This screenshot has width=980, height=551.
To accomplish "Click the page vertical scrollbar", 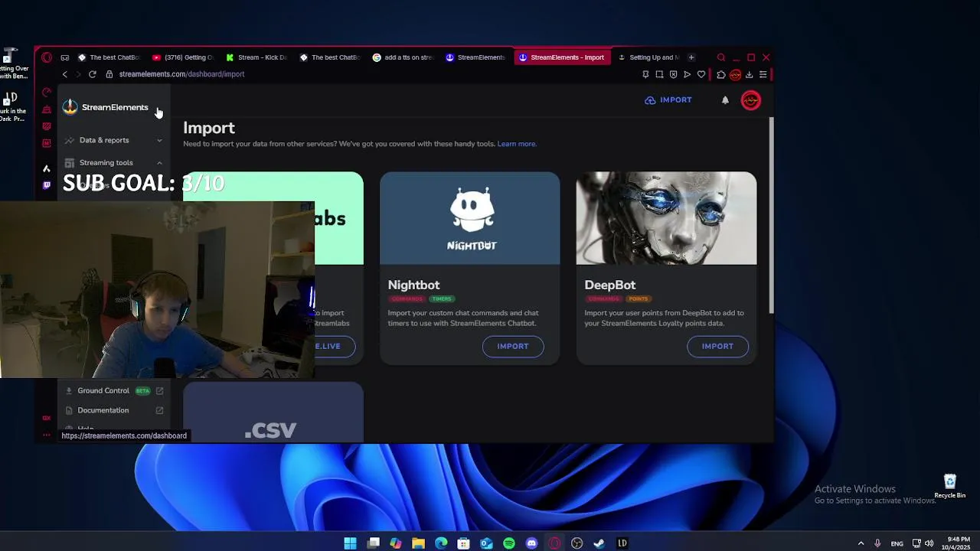I will point(771,215).
